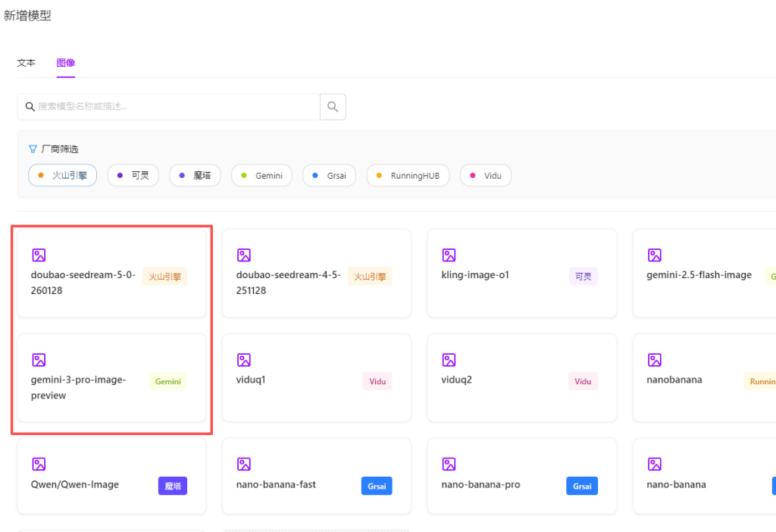This screenshot has height=532, width=776.
Task: Click image icon on viduq1 card
Action: tap(244, 360)
